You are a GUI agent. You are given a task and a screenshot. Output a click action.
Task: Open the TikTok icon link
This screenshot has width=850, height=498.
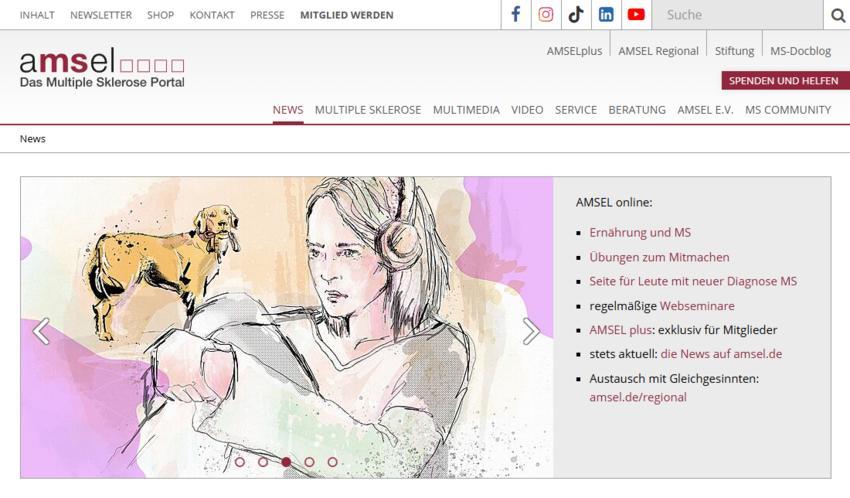point(576,15)
